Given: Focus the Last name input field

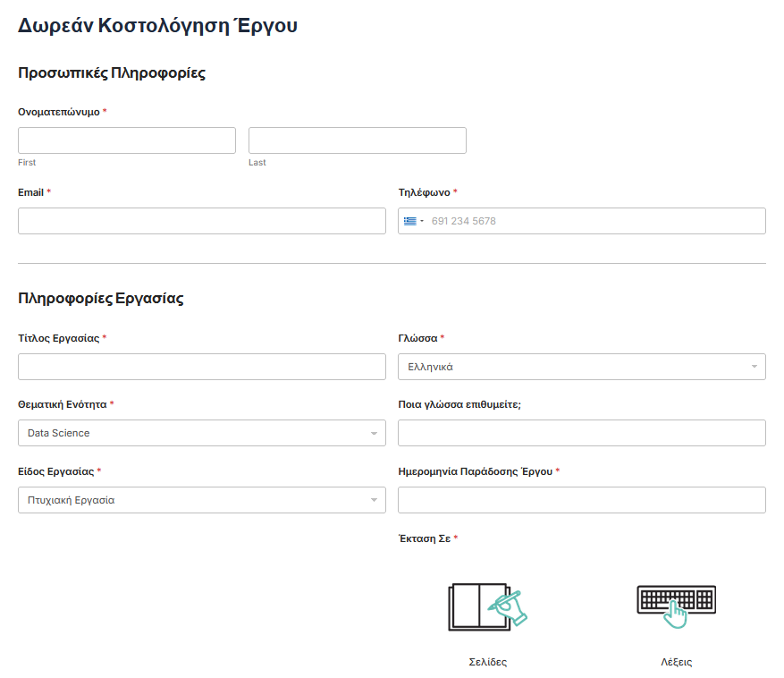Looking at the screenshot, I should click(x=358, y=140).
